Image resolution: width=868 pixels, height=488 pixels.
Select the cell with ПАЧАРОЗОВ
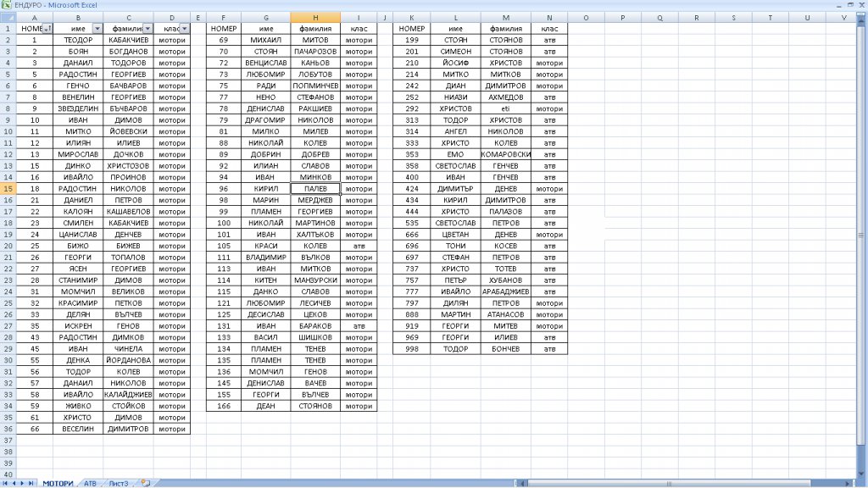coord(315,52)
